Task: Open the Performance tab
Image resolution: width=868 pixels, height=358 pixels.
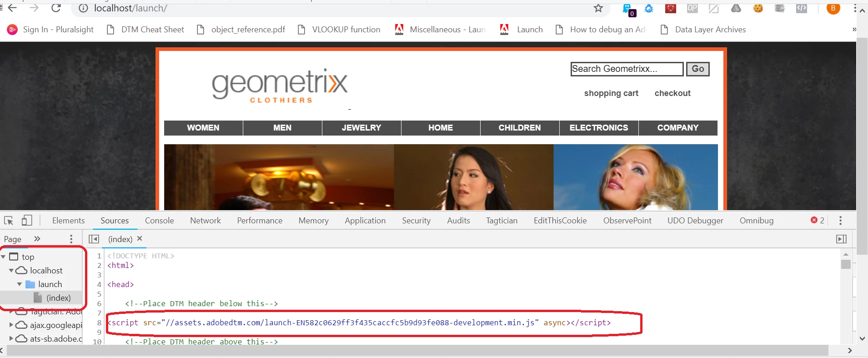Action: pos(260,221)
